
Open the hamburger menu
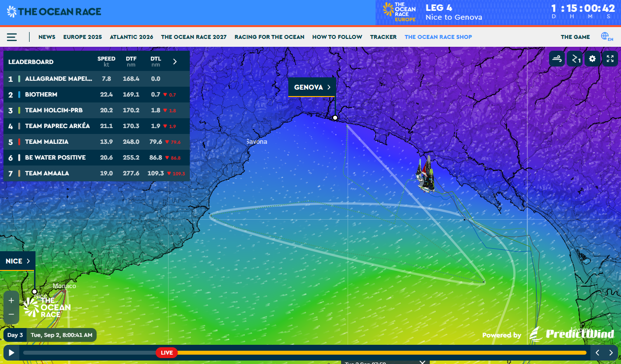pyautogui.click(x=12, y=37)
